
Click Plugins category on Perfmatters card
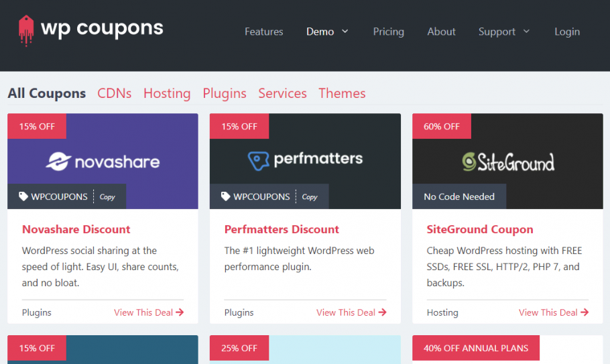(239, 312)
